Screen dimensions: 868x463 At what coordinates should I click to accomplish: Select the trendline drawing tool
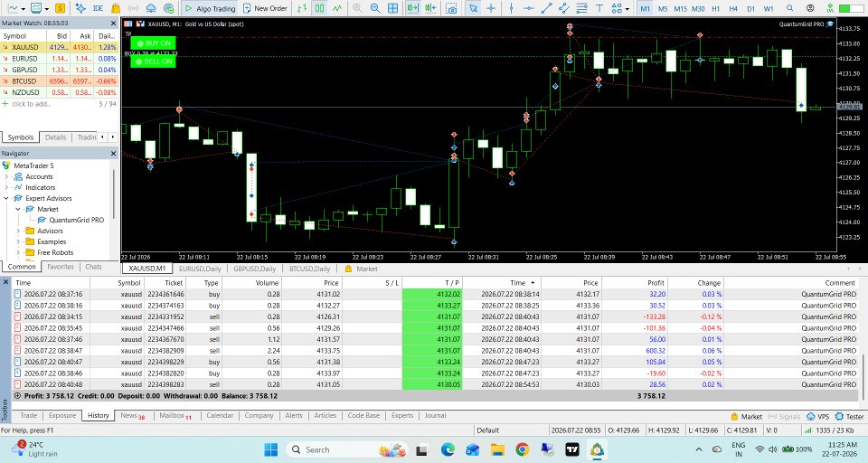[x=546, y=8]
